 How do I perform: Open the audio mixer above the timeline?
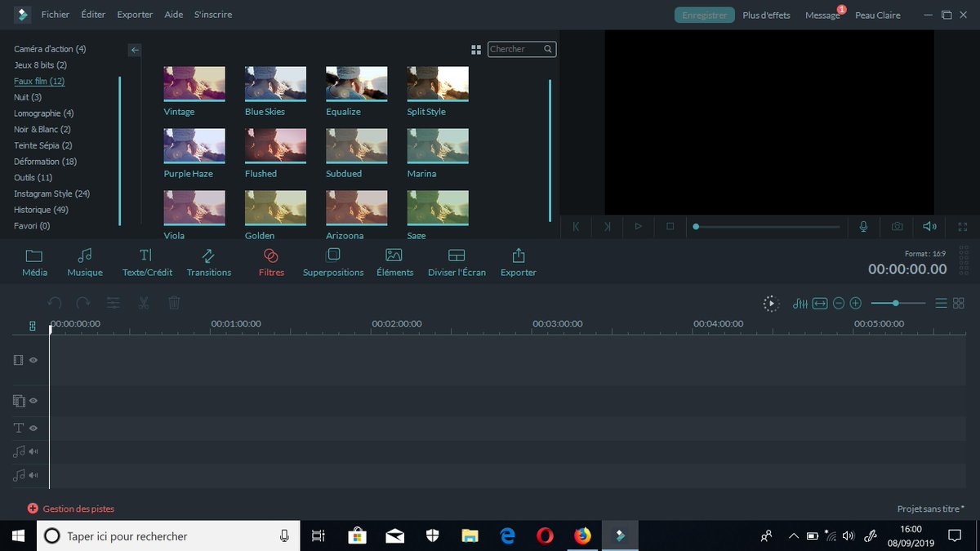(x=800, y=303)
